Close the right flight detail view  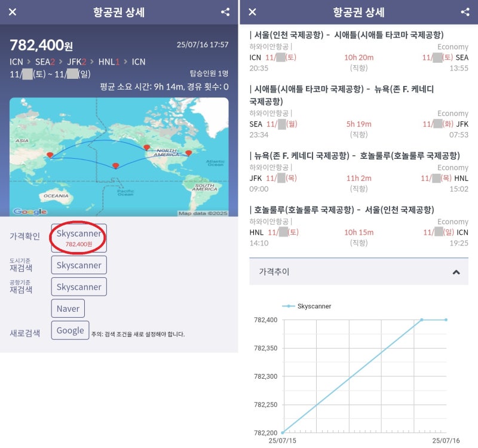(x=252, y=12)
